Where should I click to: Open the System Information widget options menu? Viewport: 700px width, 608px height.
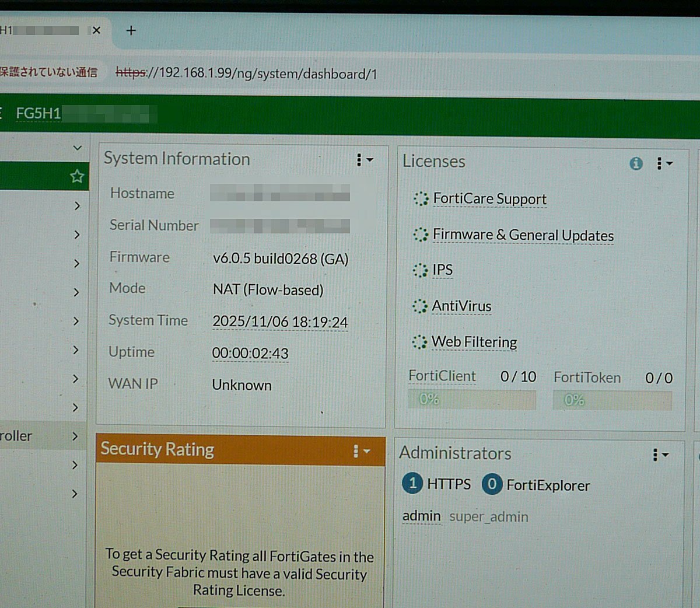tap(364, 160)
